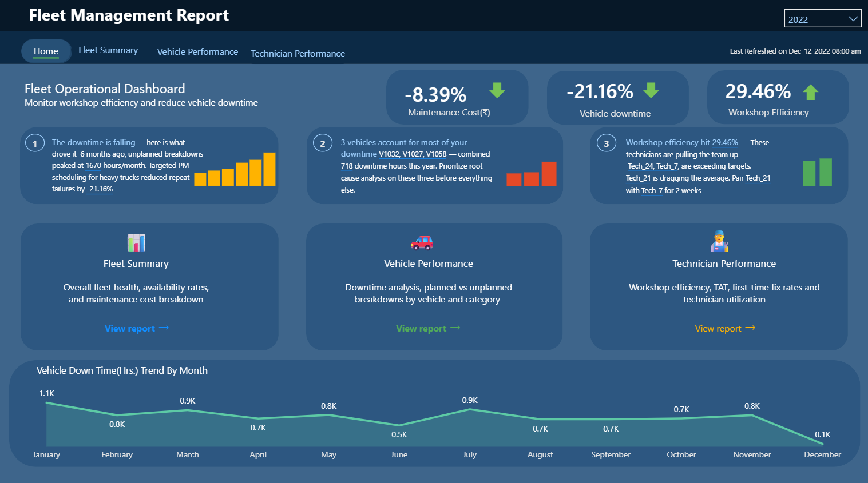Click the green mini bar chart in insight 3
Viewport: 868px width, 483px height.
coord(817,173)
